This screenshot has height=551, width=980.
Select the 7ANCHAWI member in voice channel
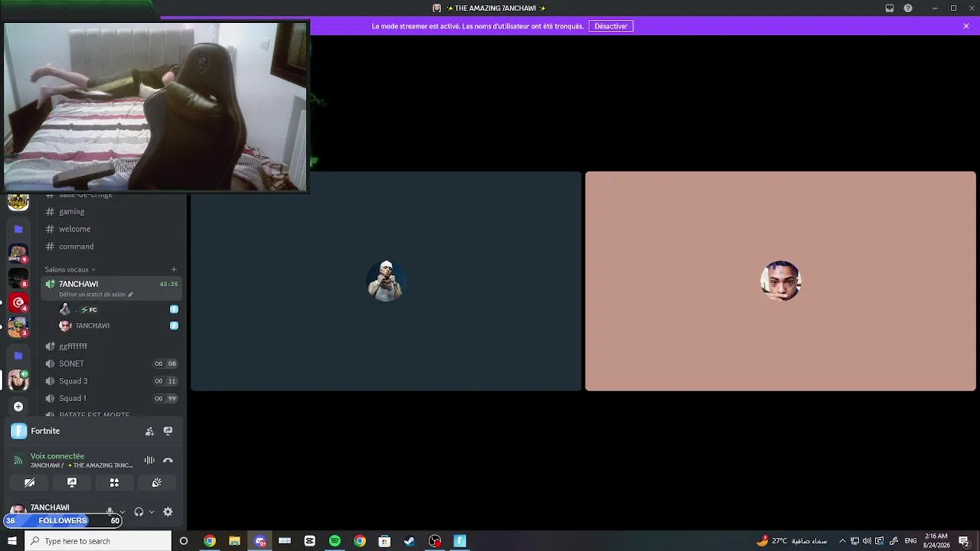coord(119,326)
